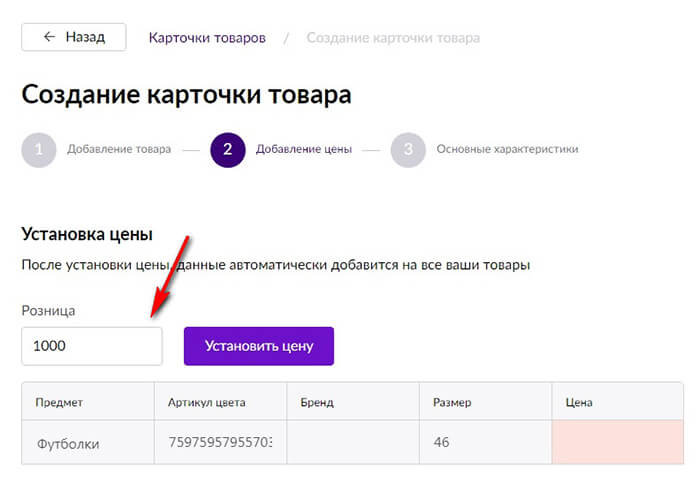
Task: Open the Карточки товаров breadcrumb link
Action: click(x=207, y=38)
